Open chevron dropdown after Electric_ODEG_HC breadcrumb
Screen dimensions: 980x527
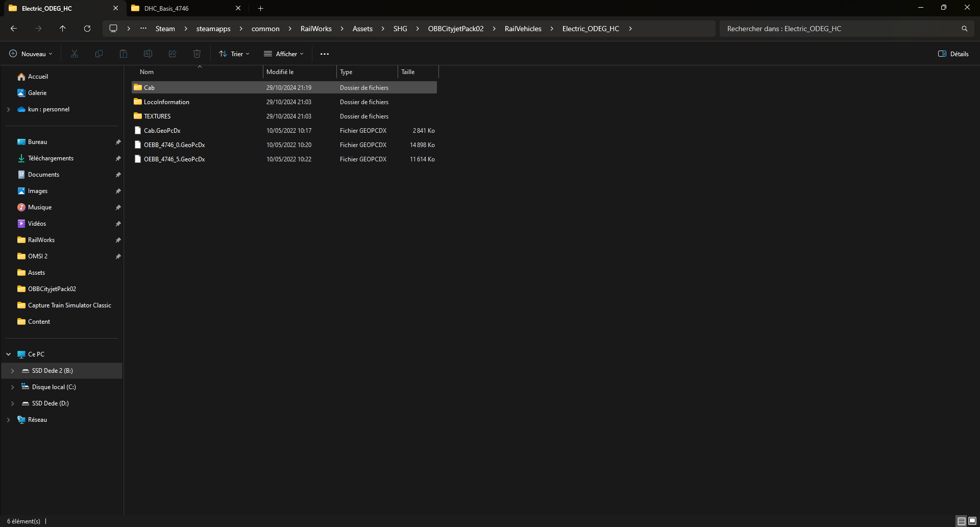(x=630, y=29)
